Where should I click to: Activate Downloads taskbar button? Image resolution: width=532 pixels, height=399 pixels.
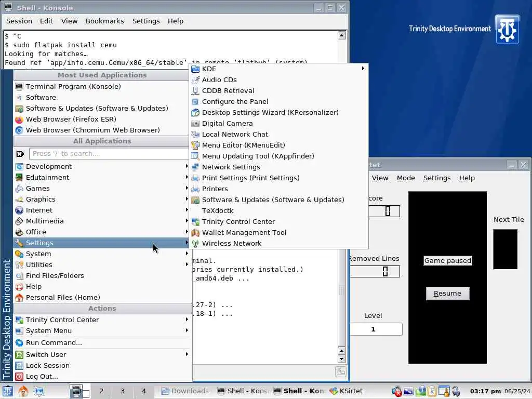tap(185, 391)
